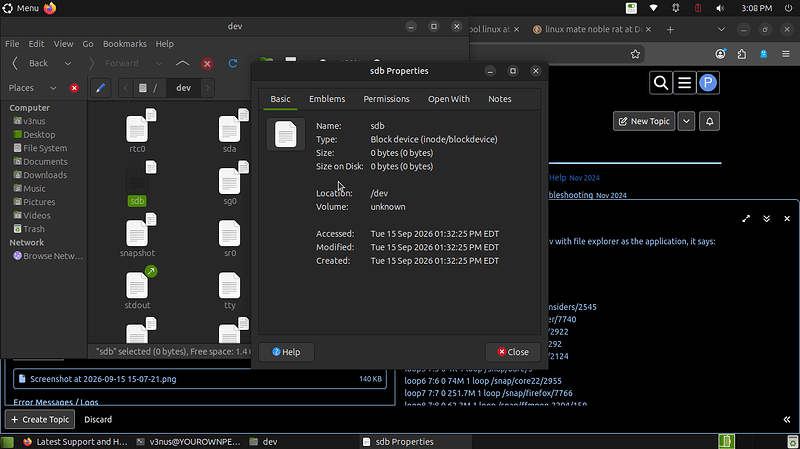Open the Firefox hamburger application menu
Screen dimensions: 800x449
[786, 54]
